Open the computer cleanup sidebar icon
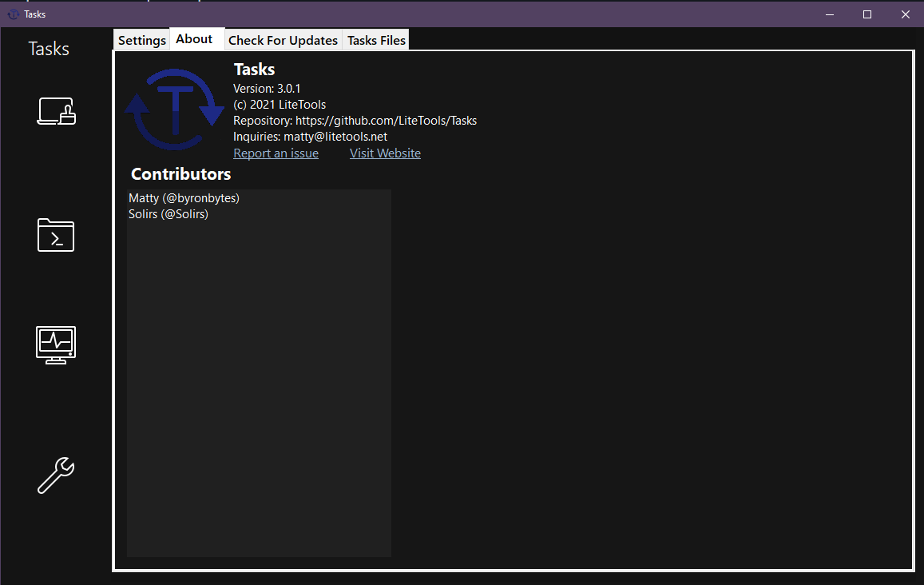This screenshot has height=585, width=924. 57,111
